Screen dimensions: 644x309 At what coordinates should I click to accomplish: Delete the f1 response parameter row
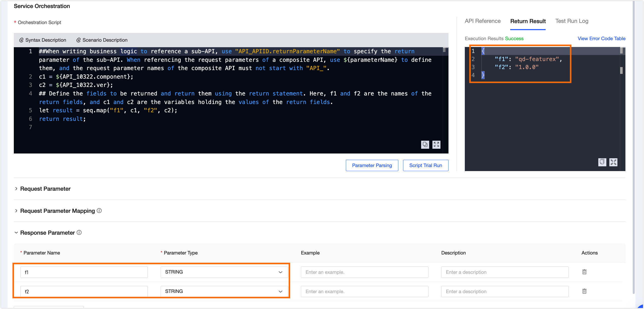click(x=584, y=272)
